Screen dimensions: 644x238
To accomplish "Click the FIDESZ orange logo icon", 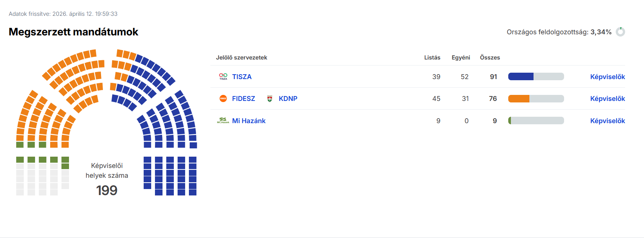I will (x=223, y=99).
